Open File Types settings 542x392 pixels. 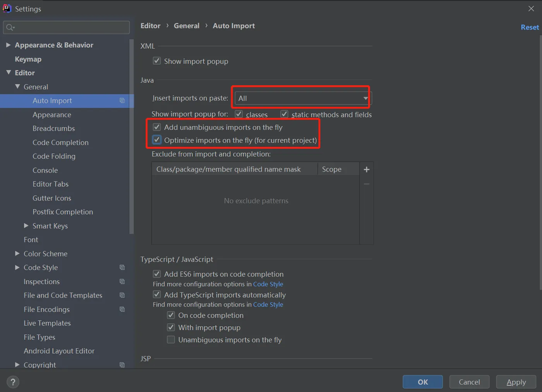(39, 337)
